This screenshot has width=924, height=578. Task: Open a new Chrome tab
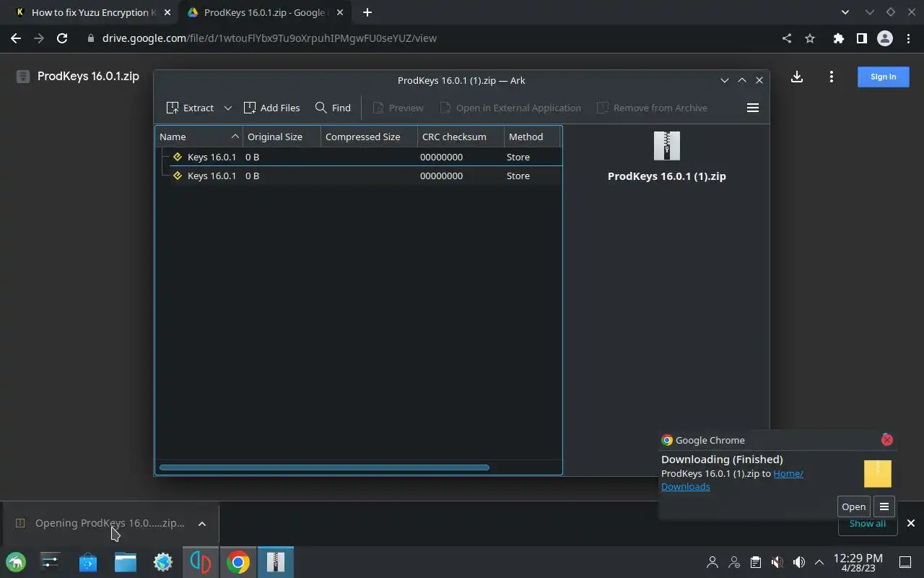367,12
